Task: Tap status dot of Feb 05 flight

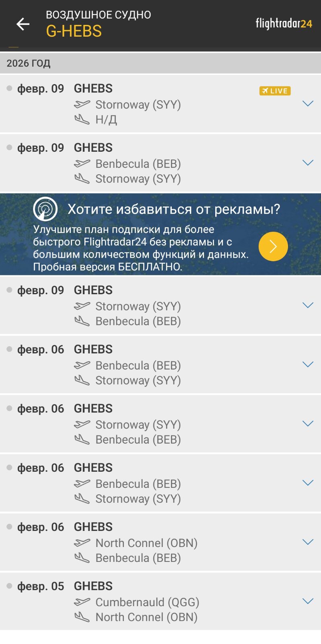Action: pyautogui.click(x=10, y=586)
